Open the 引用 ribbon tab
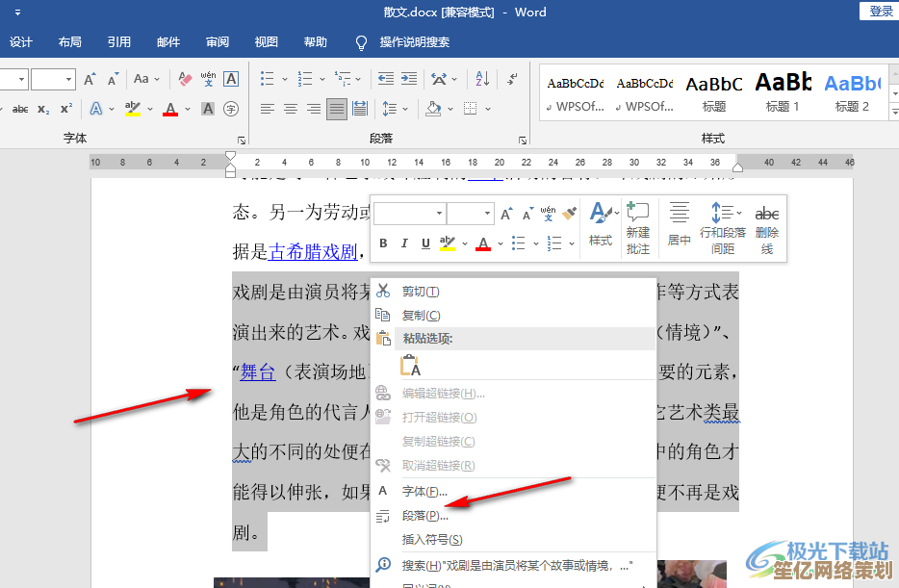The image size is (899, 588). 119,41
